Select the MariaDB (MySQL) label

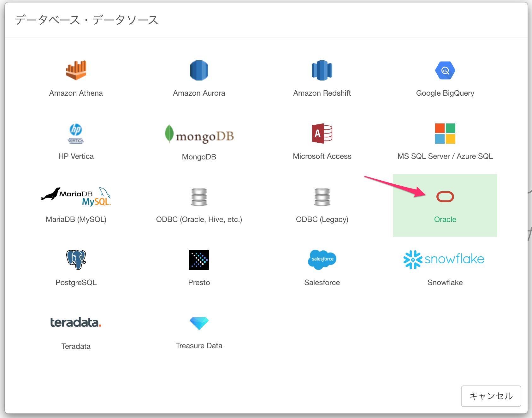(x=76, y=220)
